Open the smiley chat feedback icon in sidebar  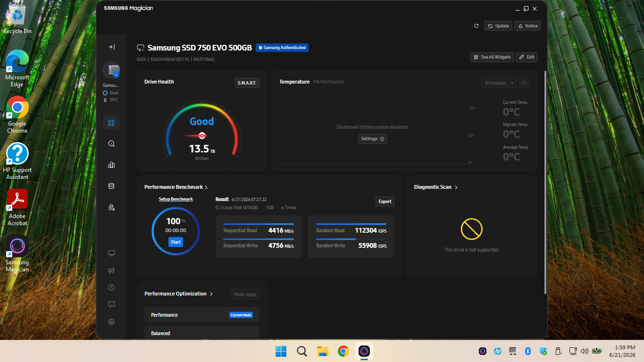tap(111, 304)
